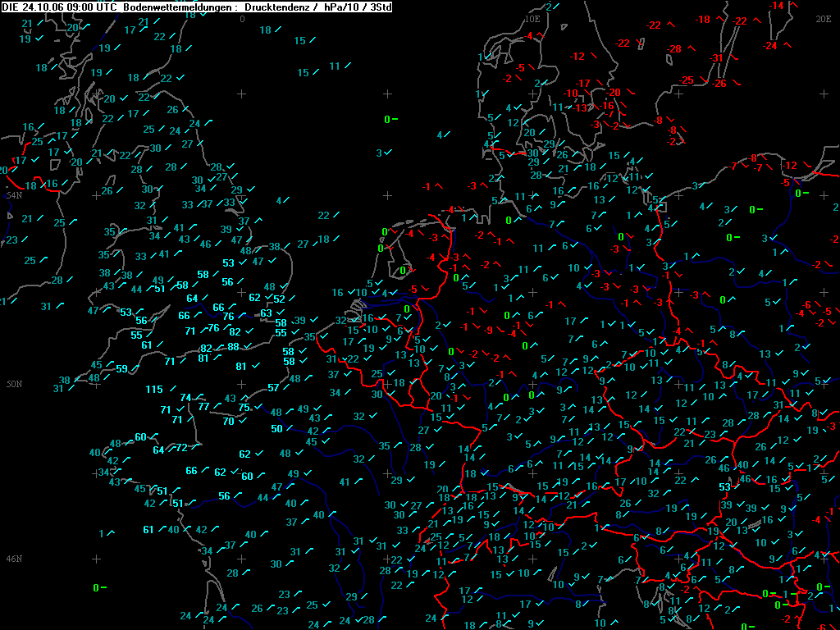Select the 20E longitude label
This screenshot has width=840, height=630.
[824, 19]
